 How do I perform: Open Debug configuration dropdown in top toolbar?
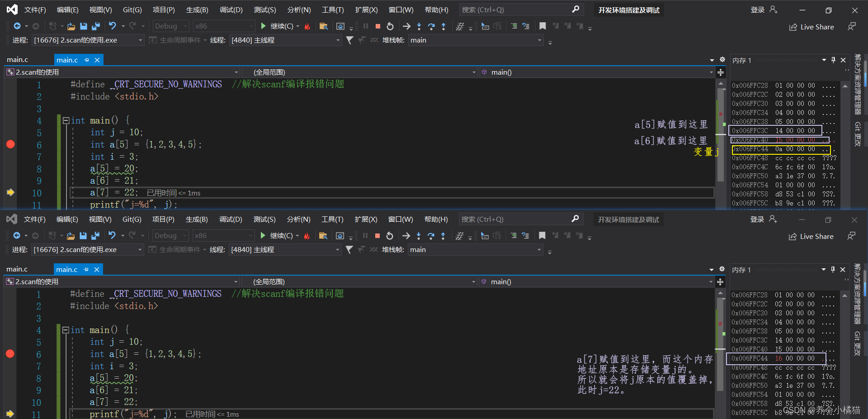[x=170, y=26]
